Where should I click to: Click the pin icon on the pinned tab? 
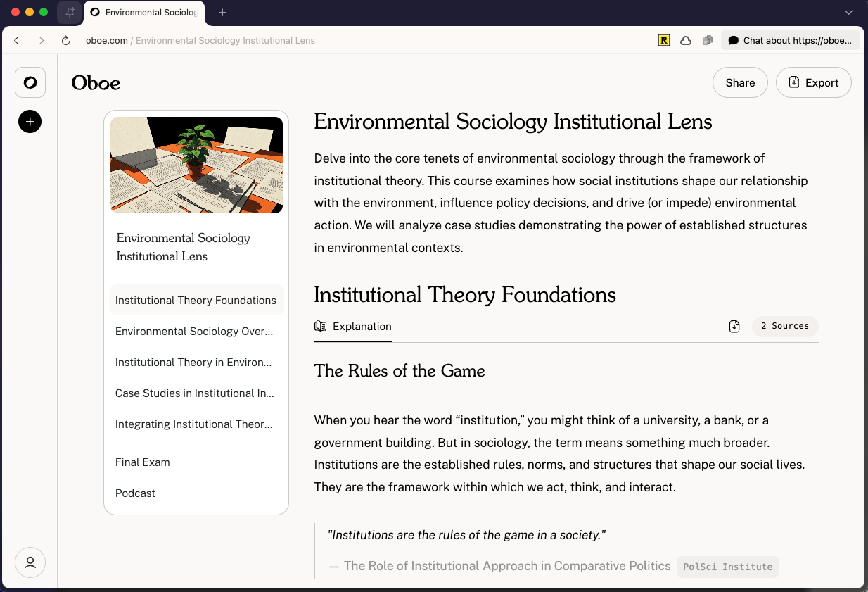pos(68,12)
